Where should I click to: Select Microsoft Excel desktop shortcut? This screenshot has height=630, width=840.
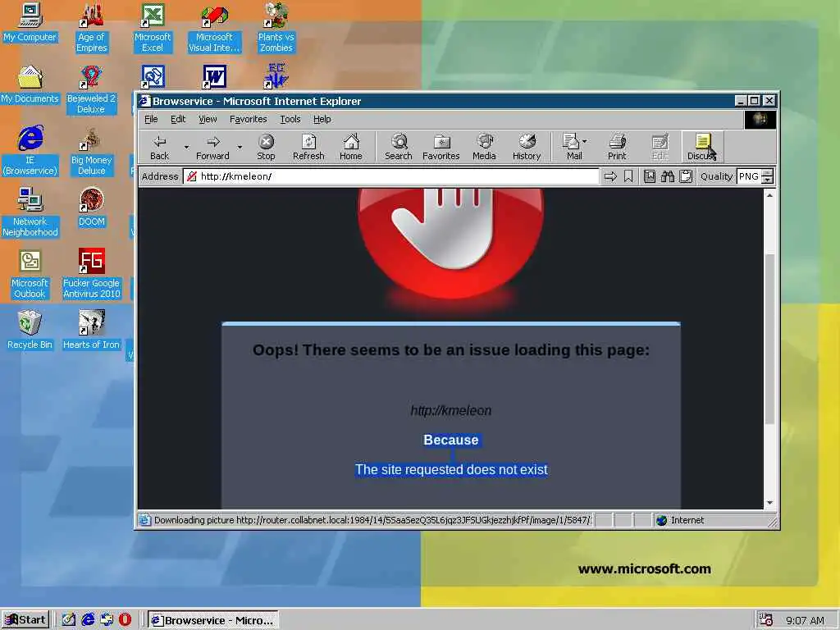[153, 28]
